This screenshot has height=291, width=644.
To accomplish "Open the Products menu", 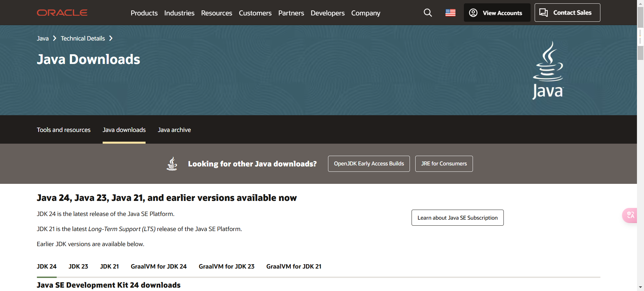I will coord(144,13).
